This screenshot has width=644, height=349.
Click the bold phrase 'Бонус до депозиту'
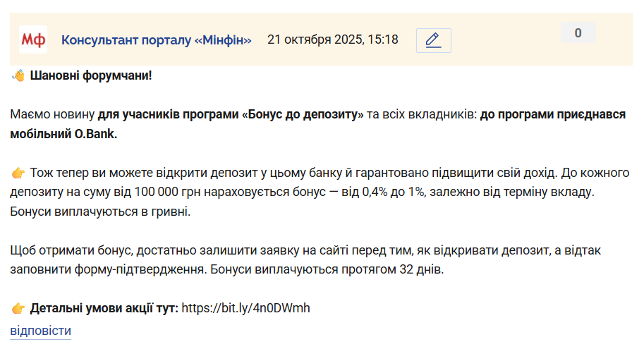[303, 114]
